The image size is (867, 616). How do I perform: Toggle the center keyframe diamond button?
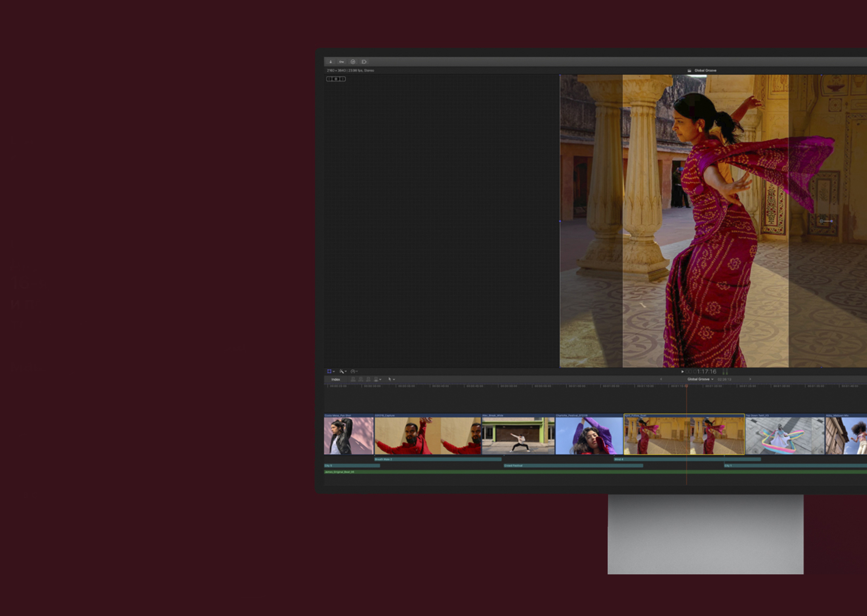click(x=336, y=79)
